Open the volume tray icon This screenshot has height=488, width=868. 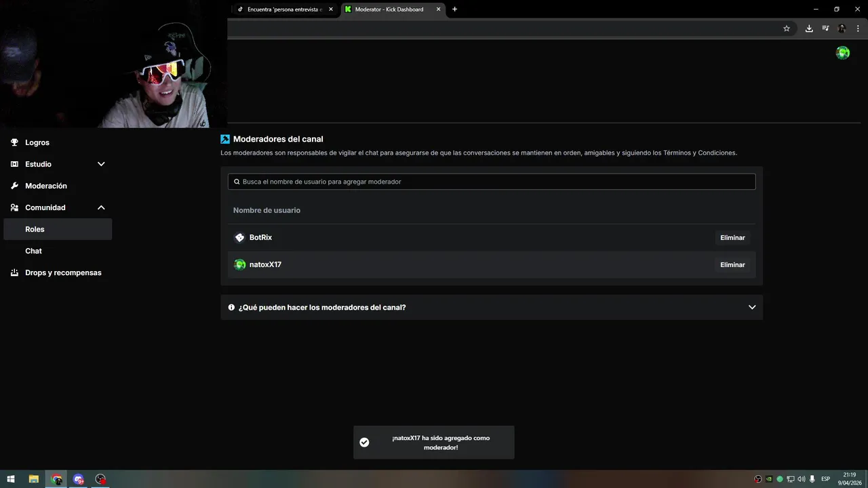point(802,479)
